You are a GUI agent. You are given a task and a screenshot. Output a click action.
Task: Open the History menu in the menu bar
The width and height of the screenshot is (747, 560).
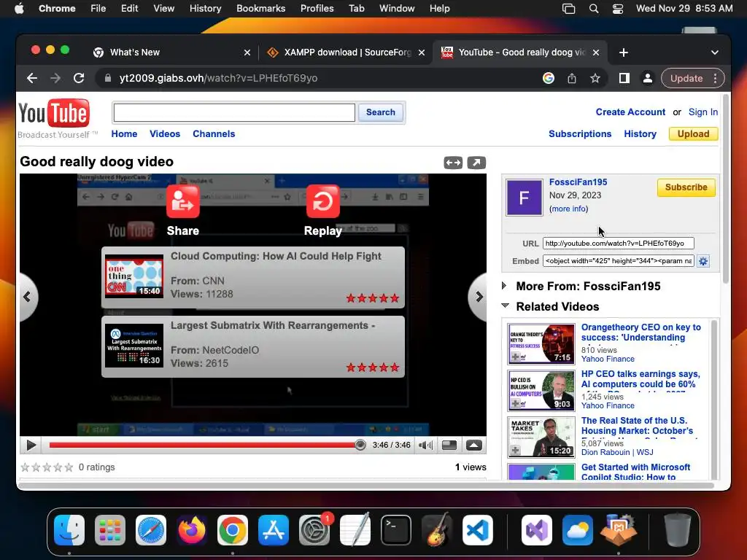[x=205, y=9]
